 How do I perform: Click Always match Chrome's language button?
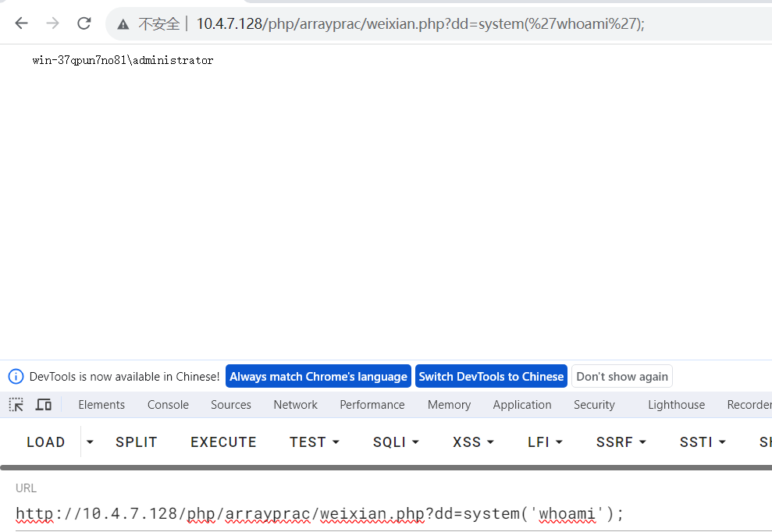click(318, 377)
